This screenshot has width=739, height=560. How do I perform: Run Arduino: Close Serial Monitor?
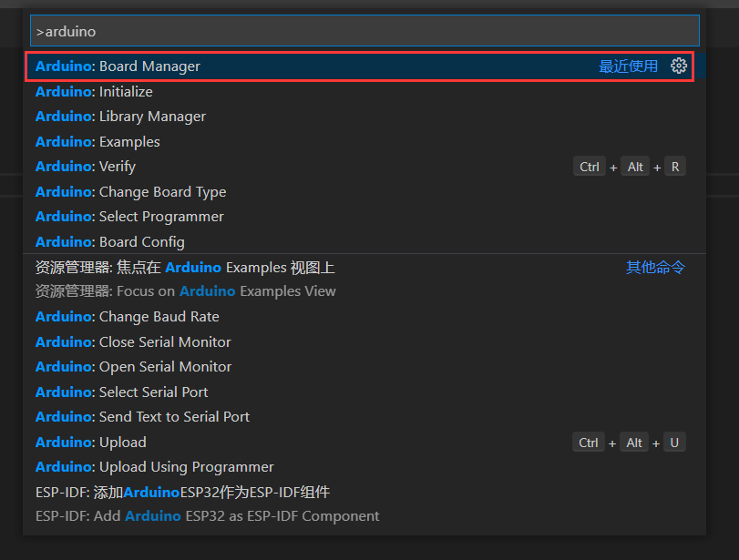(x=364, y=342)
